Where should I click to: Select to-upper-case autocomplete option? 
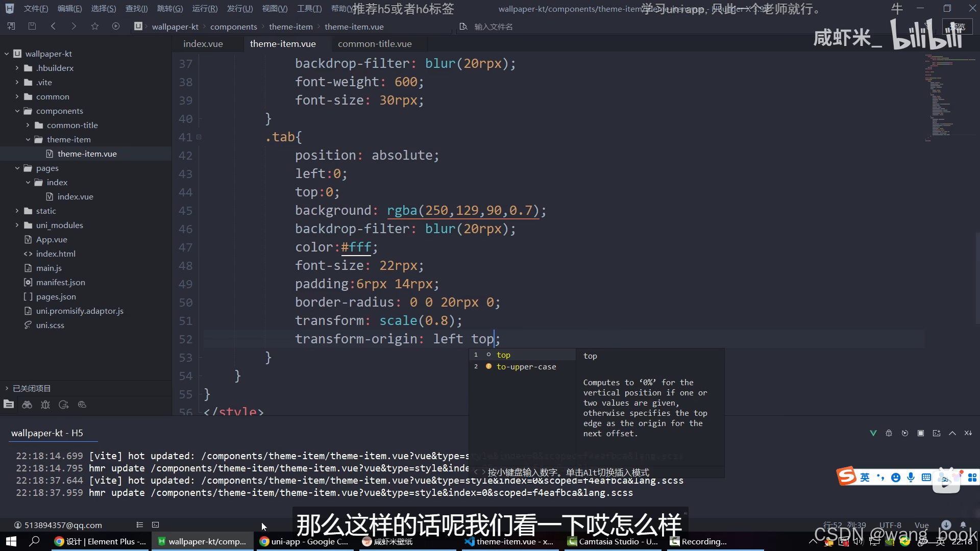pyautogui.click(x=526, y=367)
